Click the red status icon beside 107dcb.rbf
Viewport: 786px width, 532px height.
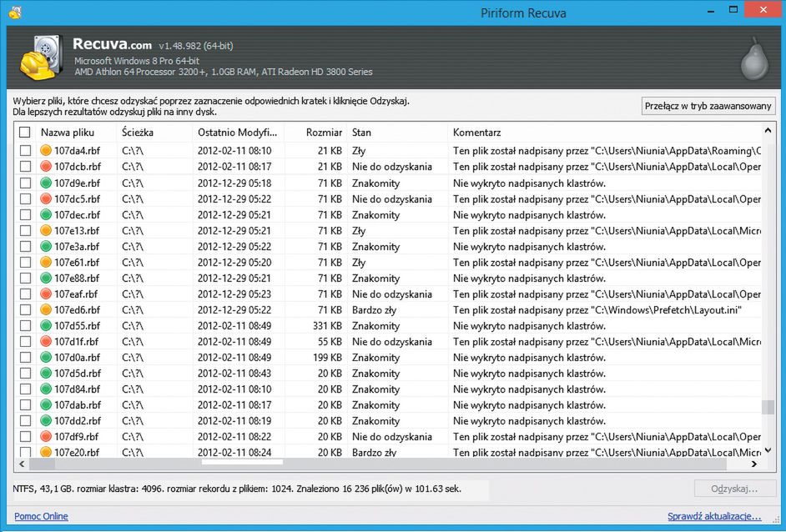(x=46, y=166)
